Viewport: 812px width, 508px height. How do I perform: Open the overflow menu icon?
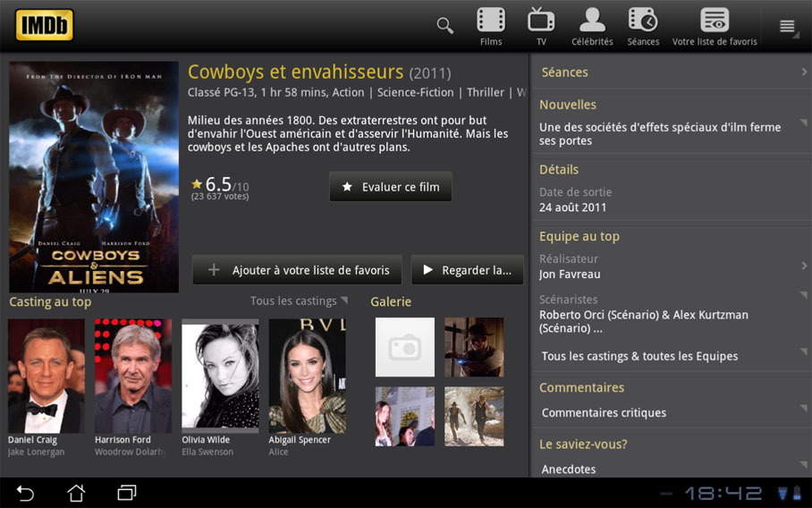point(787,26)
